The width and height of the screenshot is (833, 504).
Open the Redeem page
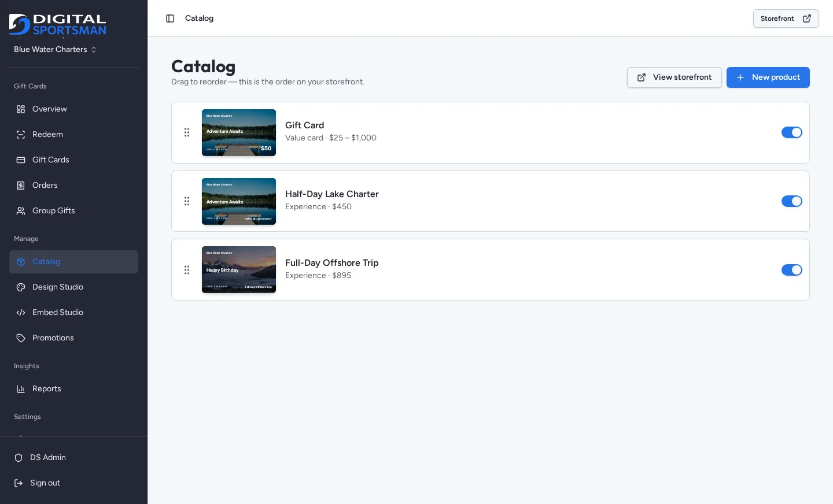pos(73,135)
